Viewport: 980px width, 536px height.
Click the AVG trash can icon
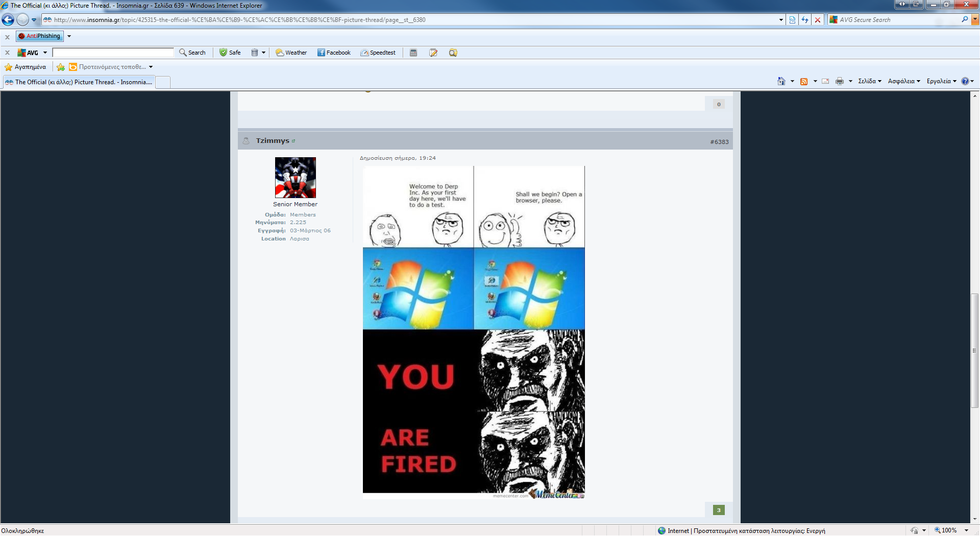click(254, 53)
